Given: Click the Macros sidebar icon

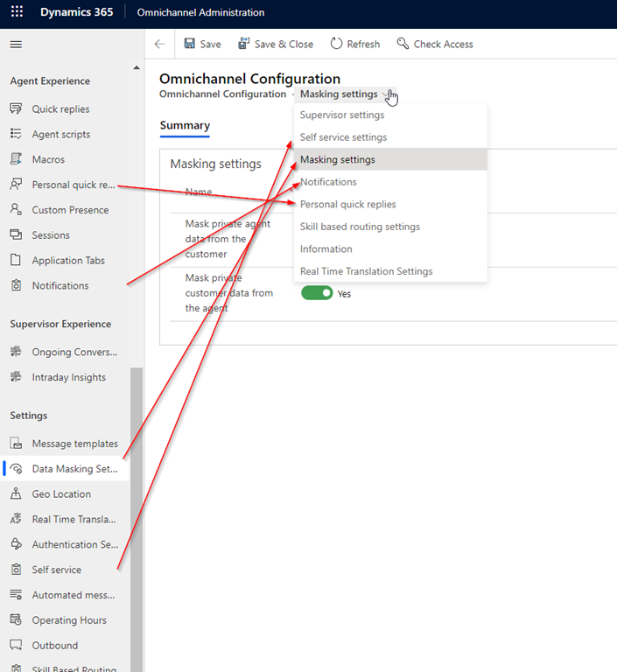Looking at the screenshot, I should click(x=16, y=159).
